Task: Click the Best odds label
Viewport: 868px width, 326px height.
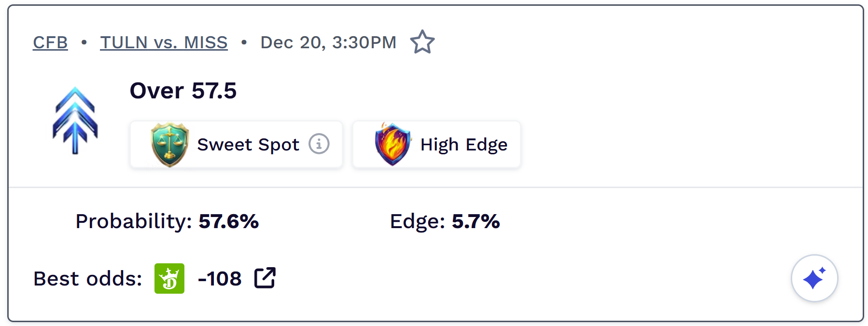Action: pyautogui.click(x=87, y=279)
